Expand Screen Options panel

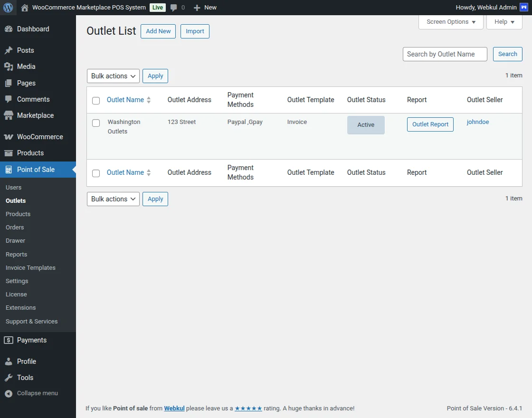tap(451, 22)
